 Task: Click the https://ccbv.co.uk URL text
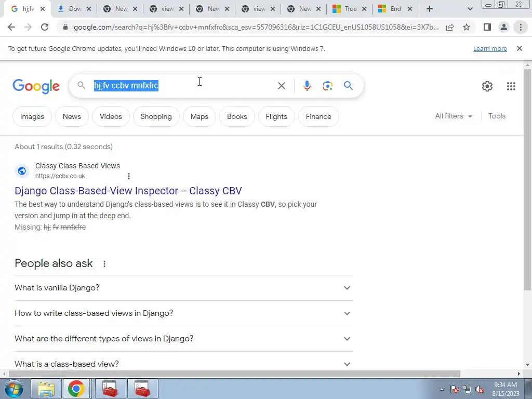60,176
